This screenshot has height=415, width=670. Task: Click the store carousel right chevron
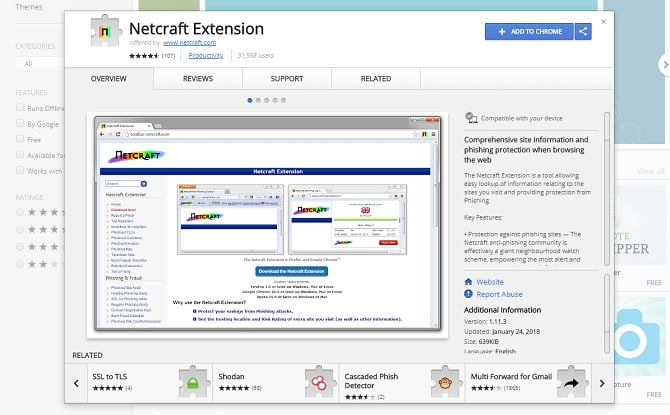point(664,65)
